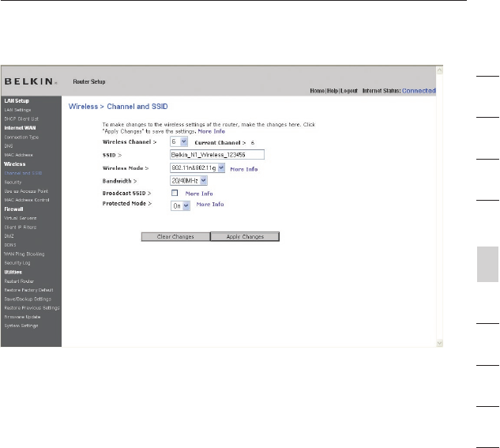The width and height of the screenshot is (500, 448).
Task: Click the Home link in header
Action: pyautogui.click(x=318, y=91)
